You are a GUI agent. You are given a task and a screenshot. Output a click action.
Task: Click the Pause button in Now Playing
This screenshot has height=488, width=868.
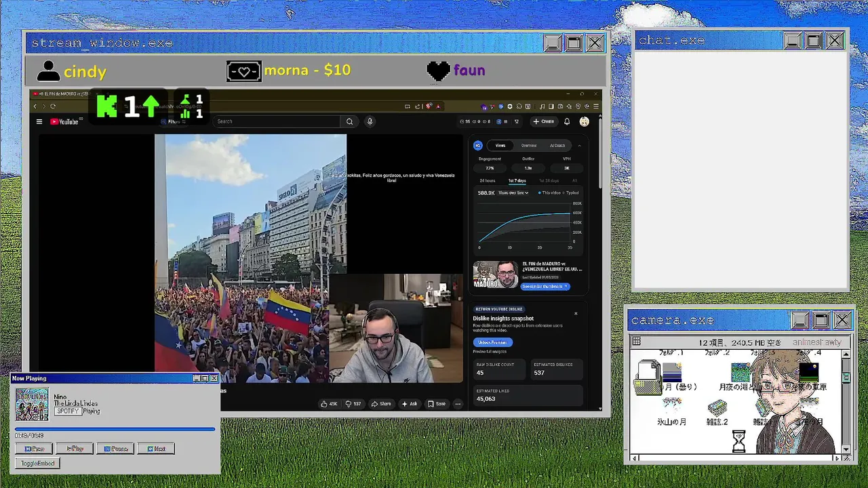tap(115, 449)
